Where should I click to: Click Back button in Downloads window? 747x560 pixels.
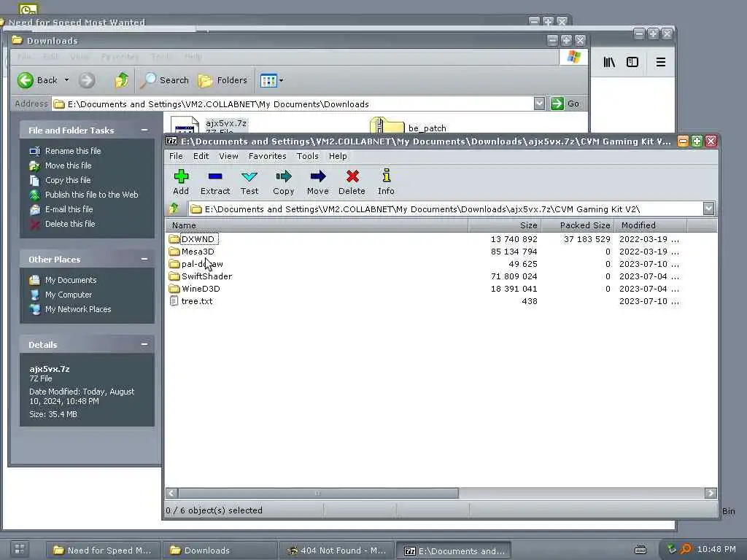click(x=37, y=80)
